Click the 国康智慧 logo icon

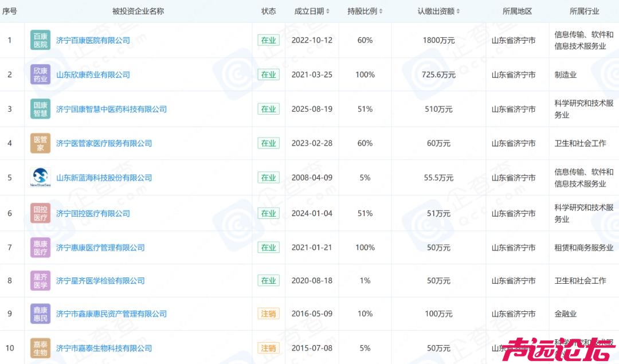40,108
